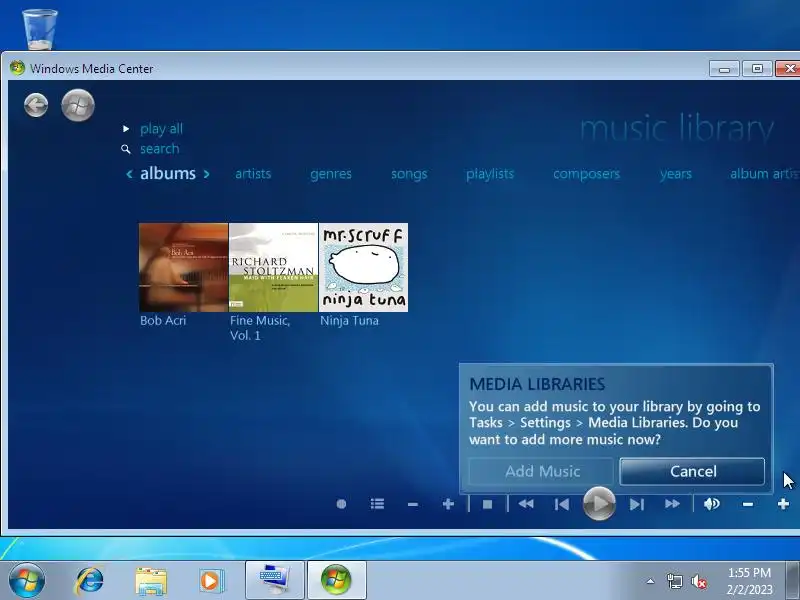Open the guide list icon

378,504
